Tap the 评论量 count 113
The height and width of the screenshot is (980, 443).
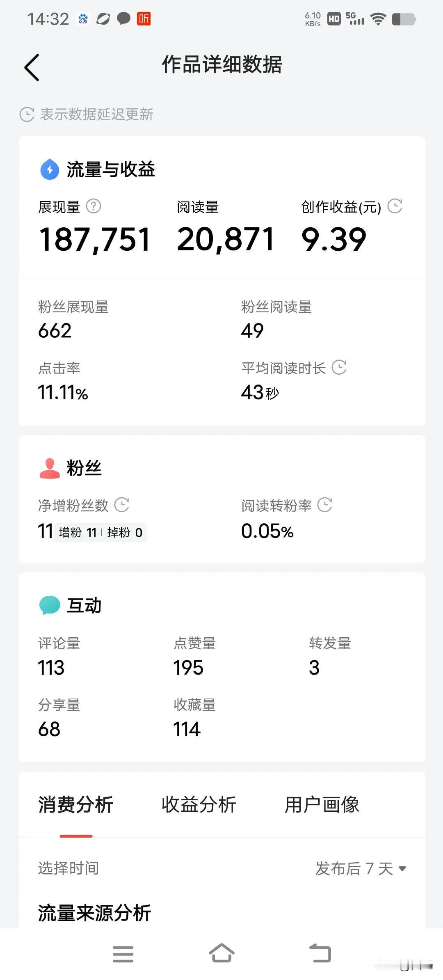coord(51,668)
